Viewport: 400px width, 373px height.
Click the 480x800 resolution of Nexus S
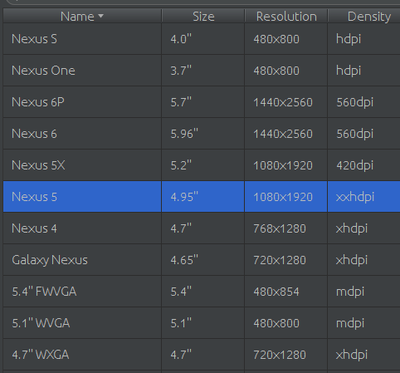(286, 39)
